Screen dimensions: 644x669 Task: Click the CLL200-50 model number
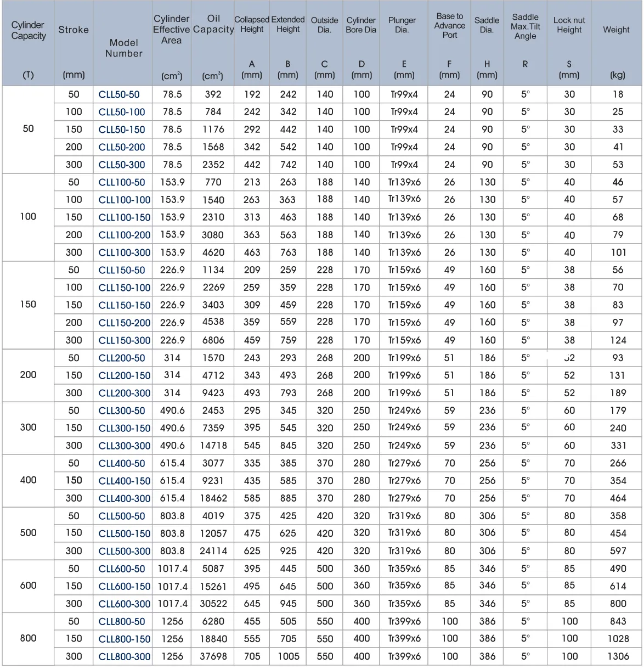(x=122, y=358)
